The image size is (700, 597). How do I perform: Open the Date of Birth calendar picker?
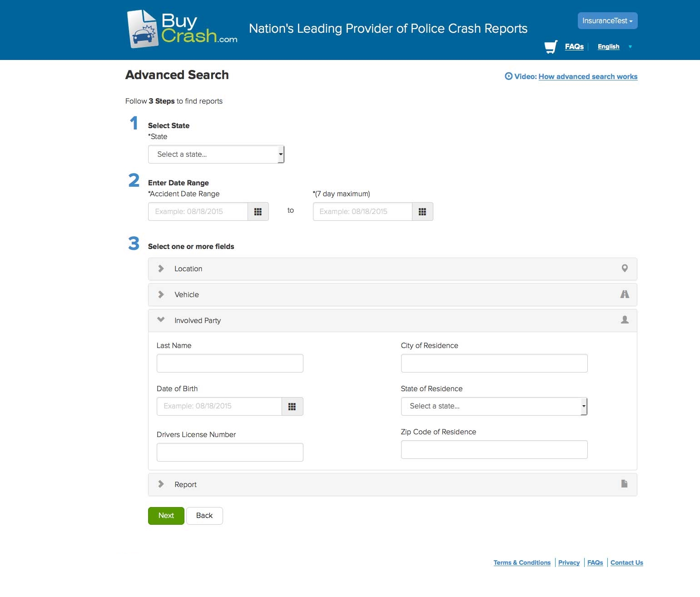292,407
